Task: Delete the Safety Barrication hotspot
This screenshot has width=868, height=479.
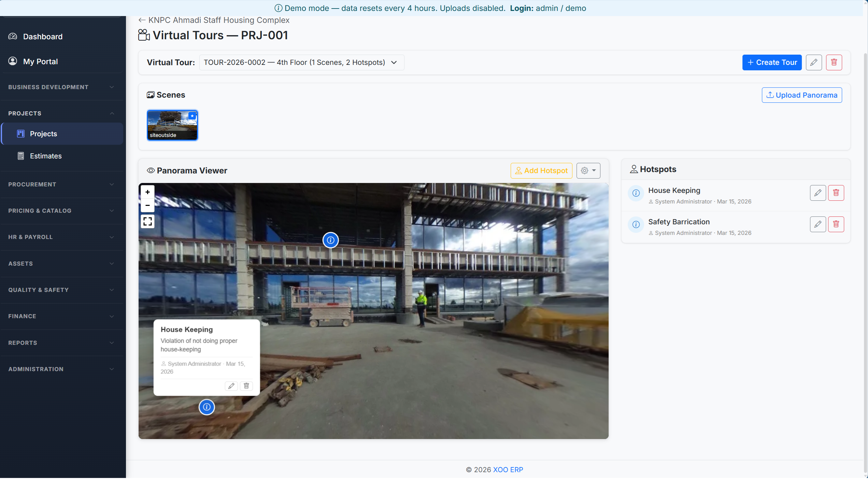Action: [836, 224]
